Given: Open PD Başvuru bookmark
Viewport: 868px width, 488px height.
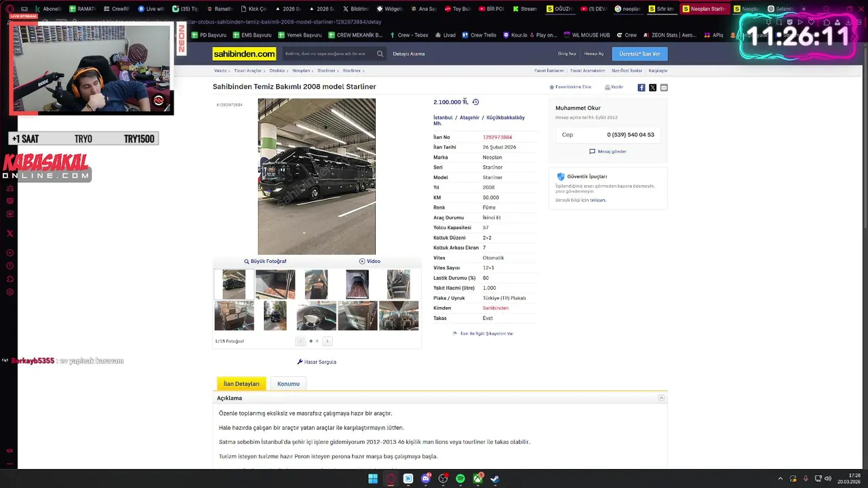Looking at the screenshot, I should [x=208, y=35].
